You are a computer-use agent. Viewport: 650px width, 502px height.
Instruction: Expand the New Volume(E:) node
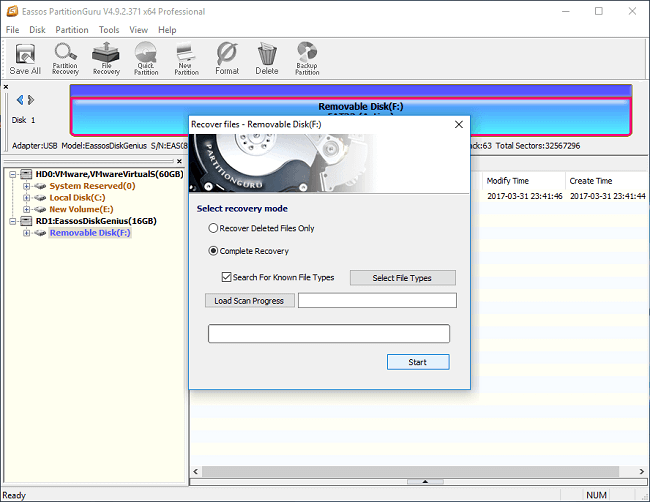(27, 209)
